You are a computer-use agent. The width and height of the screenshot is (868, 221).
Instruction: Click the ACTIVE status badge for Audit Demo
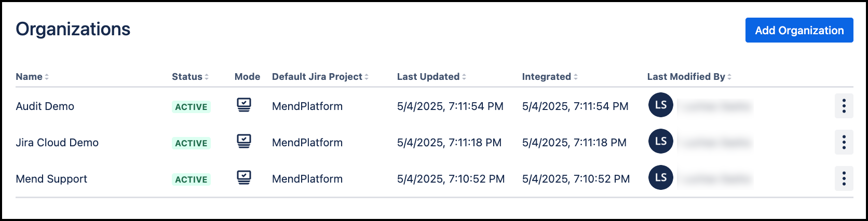(x=191, y=107)
